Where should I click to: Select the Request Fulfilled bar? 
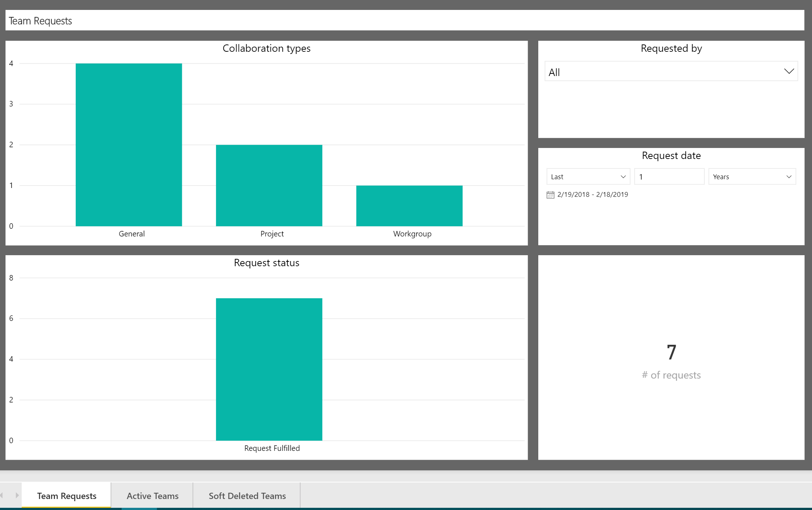click(269, 369)
